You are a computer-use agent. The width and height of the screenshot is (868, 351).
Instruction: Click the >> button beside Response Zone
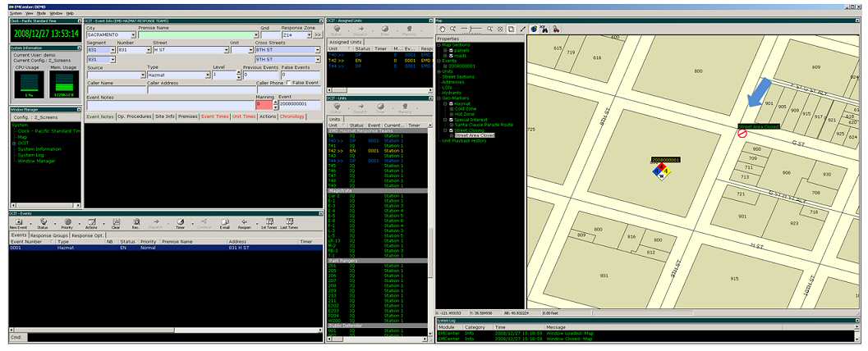[x=318, y=35]
